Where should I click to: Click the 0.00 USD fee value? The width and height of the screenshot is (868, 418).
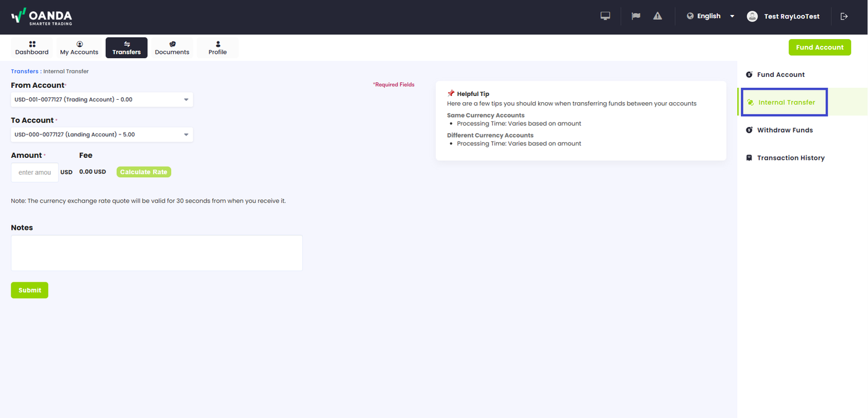point(92,172)
